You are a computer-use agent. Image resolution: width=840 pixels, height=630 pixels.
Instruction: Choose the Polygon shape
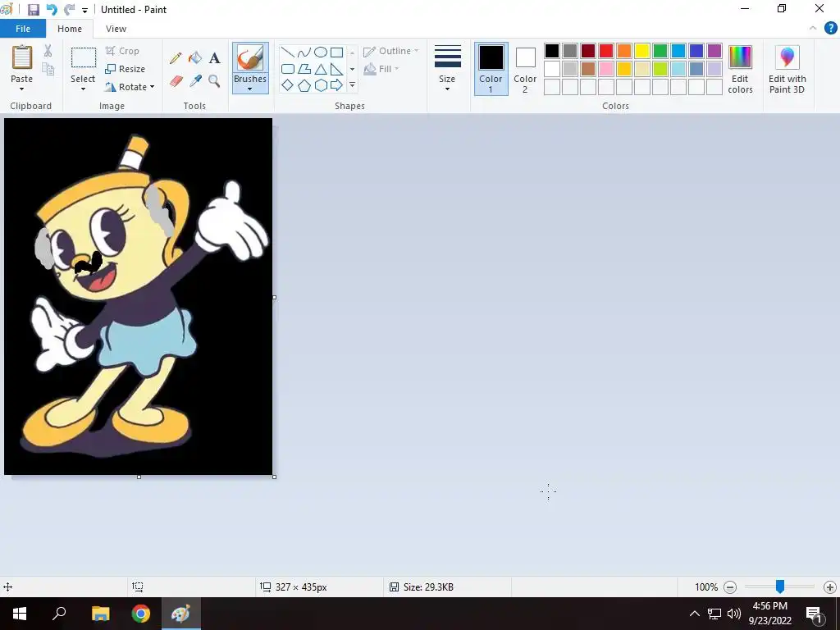tap(304, 69)
